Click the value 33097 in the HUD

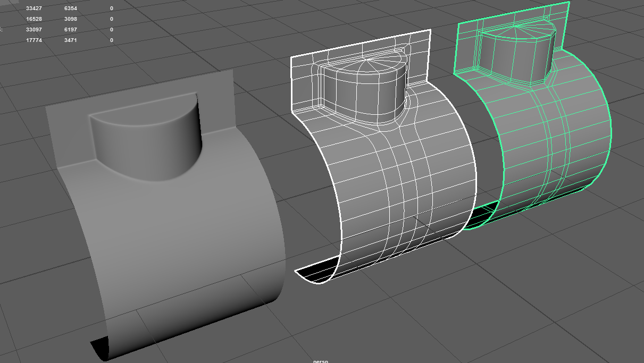(34, 30)
